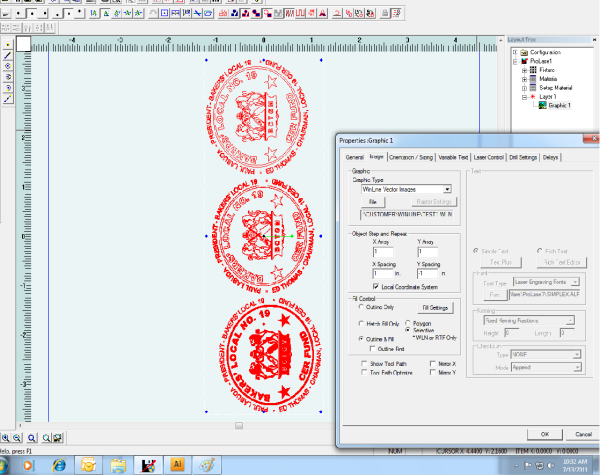
Task: Select the solid line drawing tool
Action: pyautogui.click(x=7, y=55)
